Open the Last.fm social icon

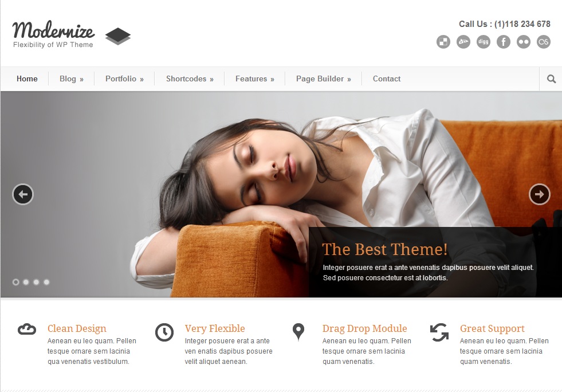[543, 42]
